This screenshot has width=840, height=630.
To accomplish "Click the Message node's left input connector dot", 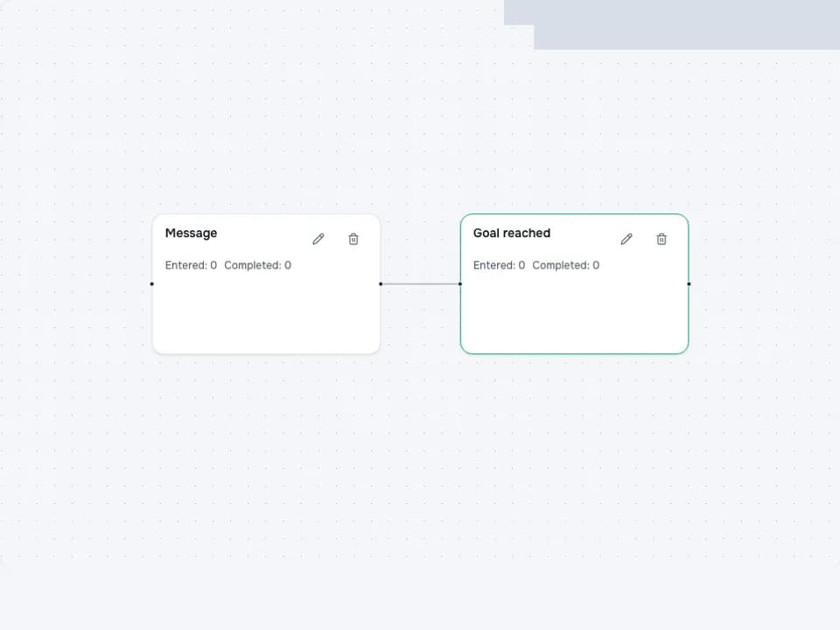I will [x=152, y=283].
